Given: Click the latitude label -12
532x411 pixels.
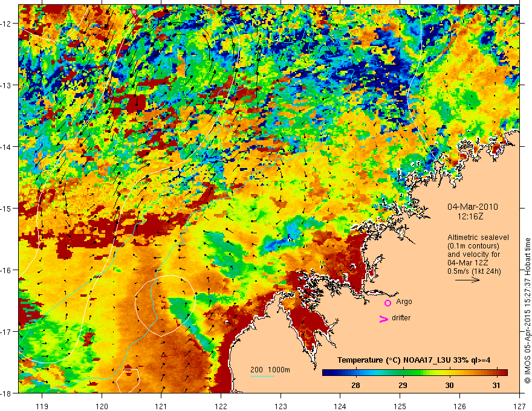Looking at the screenshot, I should click(6, 24).
